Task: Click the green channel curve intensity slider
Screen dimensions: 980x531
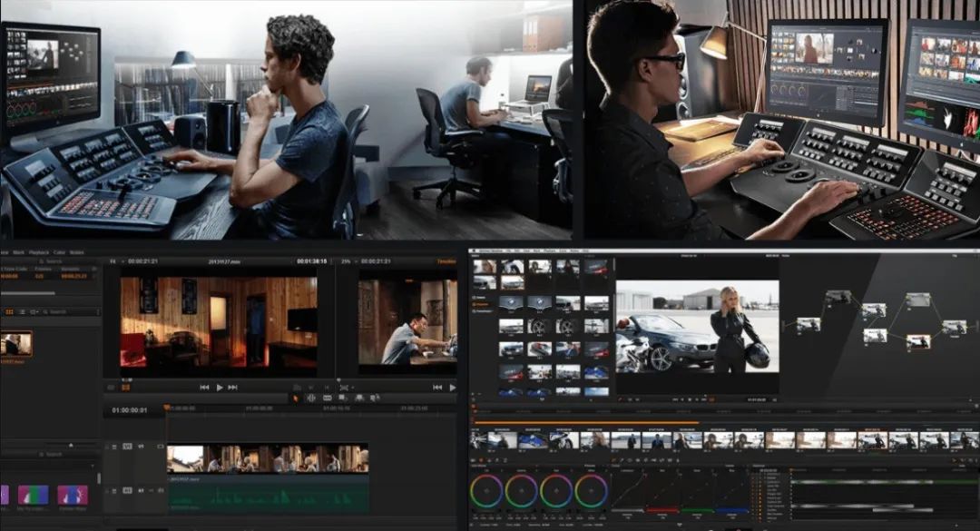Action: click(x=696, y=511)
